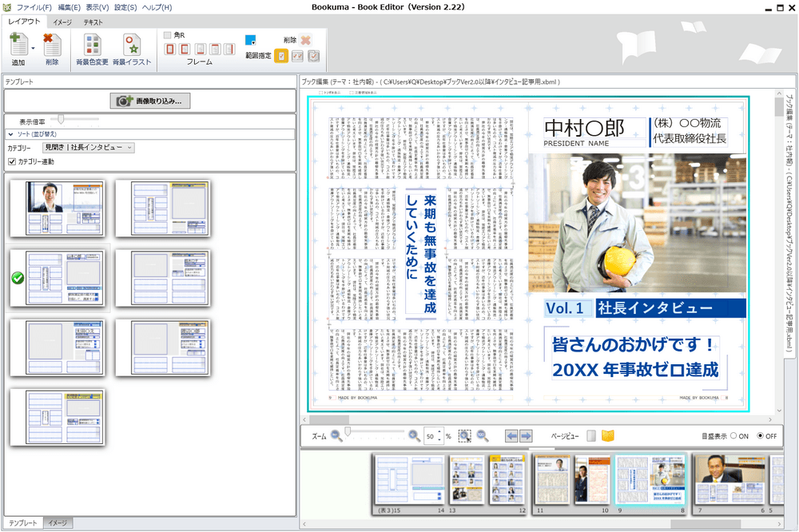Open the 背景色変更 background color tool
The image size is (799, 532).
click(92, 46)
